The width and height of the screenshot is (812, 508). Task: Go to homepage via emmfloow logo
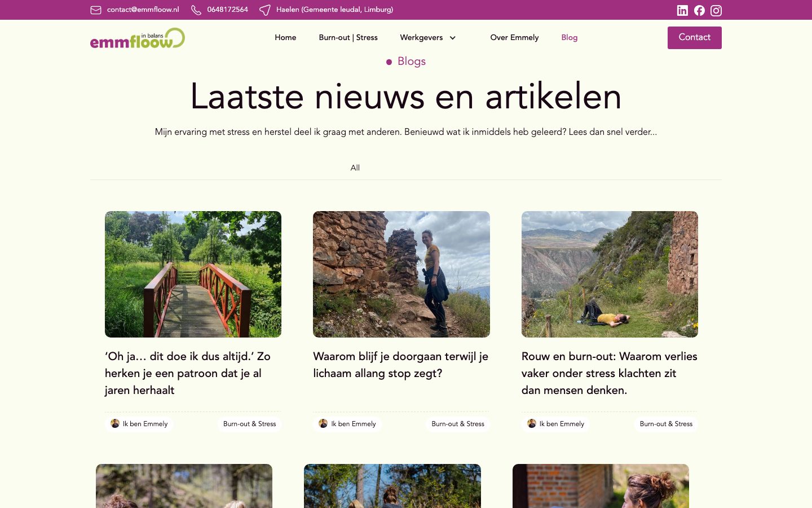(x=138, y=38)
